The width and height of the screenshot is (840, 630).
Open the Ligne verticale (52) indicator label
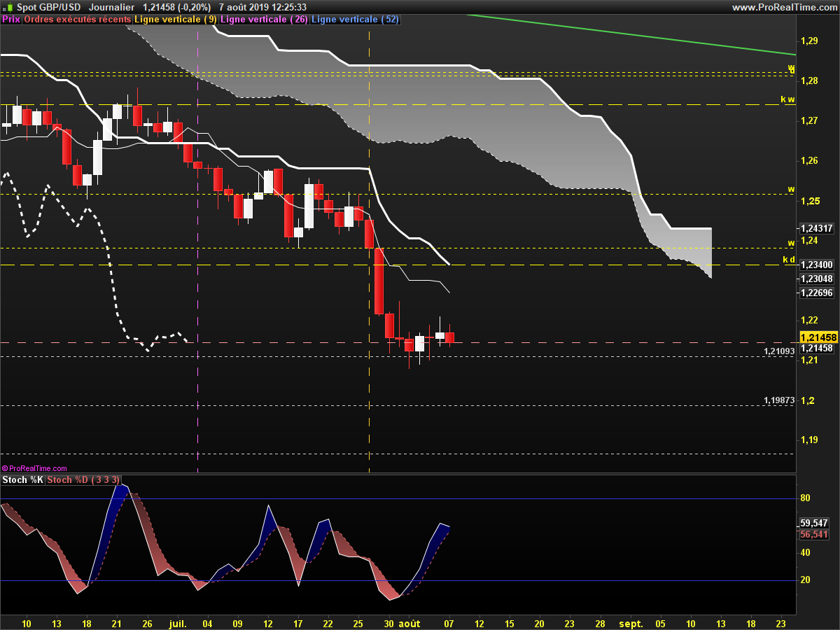pyautogui.click(x=355, y=20)
